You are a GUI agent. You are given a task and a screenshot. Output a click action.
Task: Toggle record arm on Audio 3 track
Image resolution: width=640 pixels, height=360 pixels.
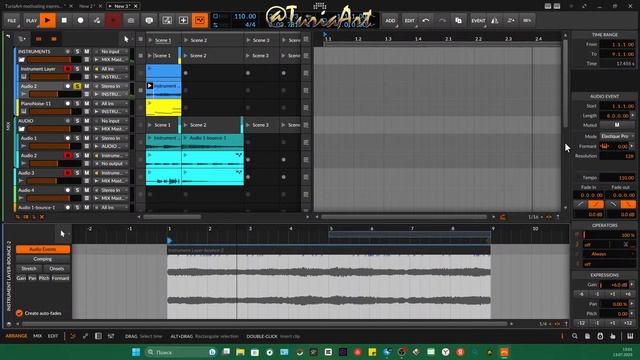68,173
